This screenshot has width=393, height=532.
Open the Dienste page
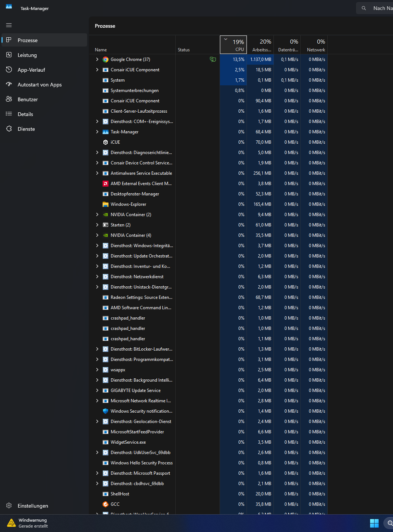click(44, 129)
